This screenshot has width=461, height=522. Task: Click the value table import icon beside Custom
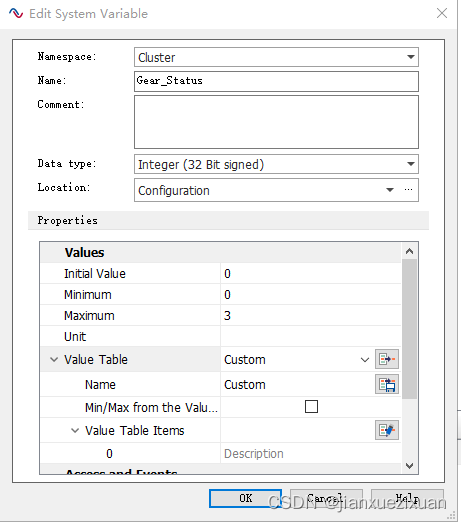[387, 359]
